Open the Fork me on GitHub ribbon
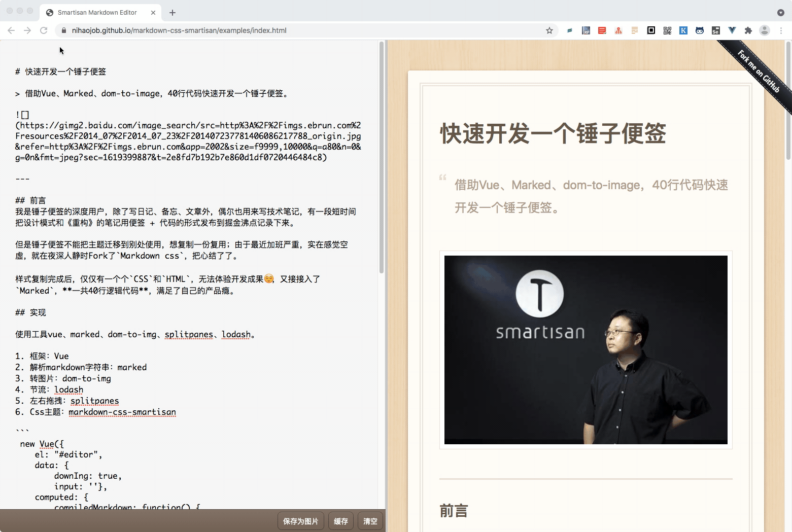Screen dimensions: 792x532 pyautogui.click(x=758, y=72)
